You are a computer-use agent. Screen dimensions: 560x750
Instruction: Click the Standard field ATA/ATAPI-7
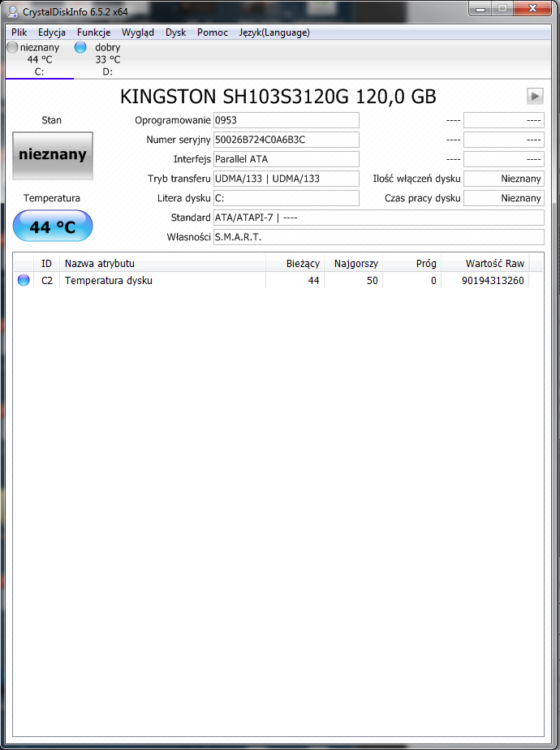[x=378, y=218]
